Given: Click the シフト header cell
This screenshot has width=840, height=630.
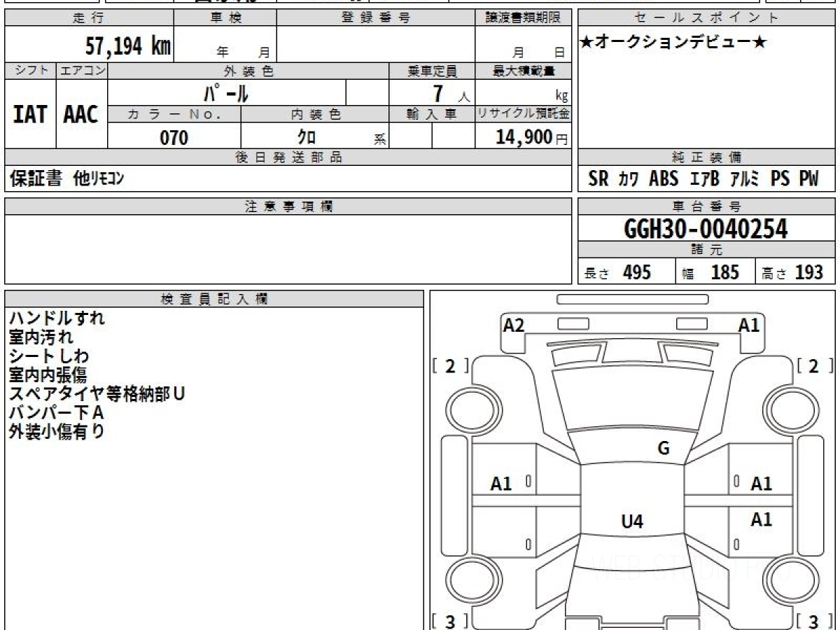Looking at the screenshot, I should (x=30, y=71).
